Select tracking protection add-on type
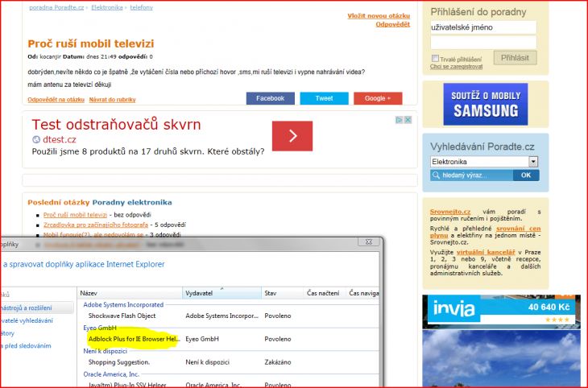 coord(27,345)
